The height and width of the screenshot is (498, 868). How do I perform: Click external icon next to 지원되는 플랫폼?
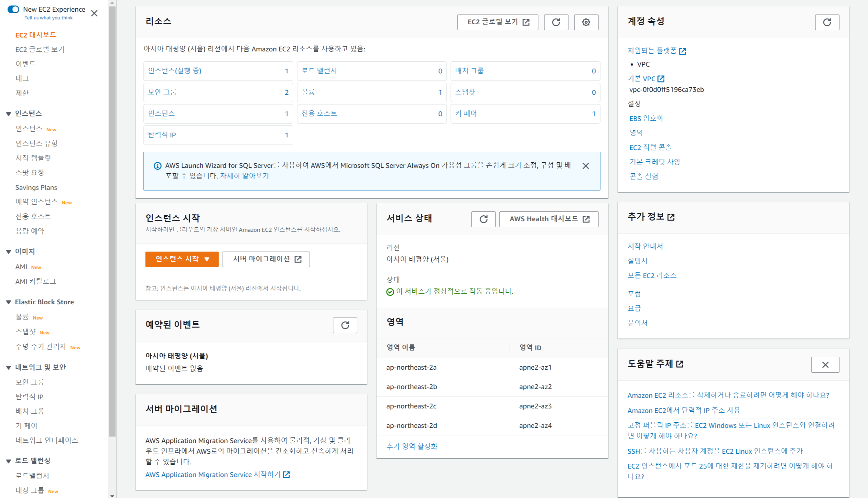tap(683, 51)
